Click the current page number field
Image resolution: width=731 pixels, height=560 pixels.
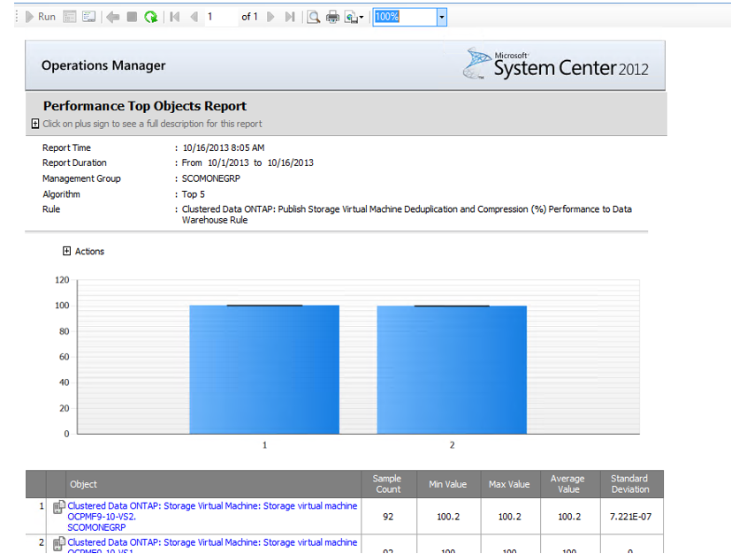click(x=221, y=17)
